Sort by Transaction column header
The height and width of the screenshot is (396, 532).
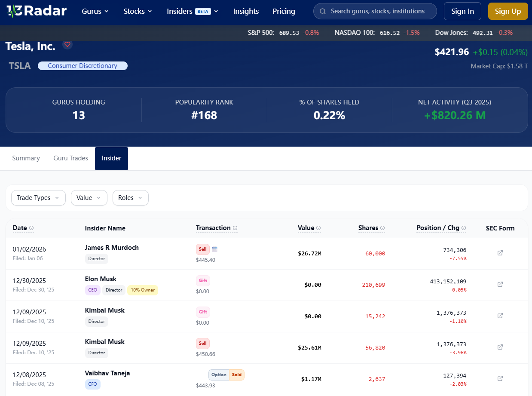[213, 228]
